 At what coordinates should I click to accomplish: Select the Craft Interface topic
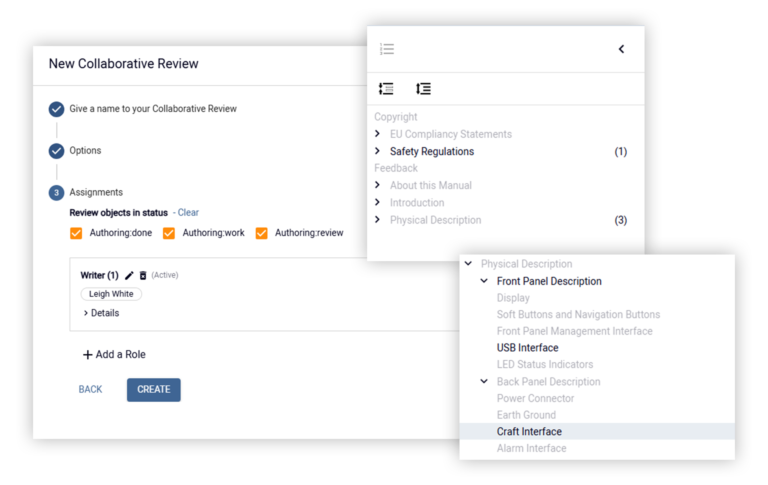597,432
